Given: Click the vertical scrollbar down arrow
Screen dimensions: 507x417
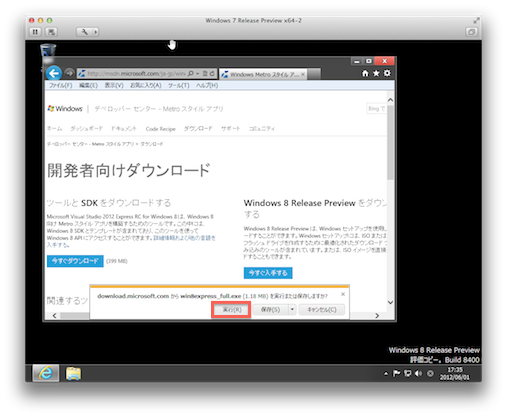Looking at the screenshot, I should click(x=390, y=302).
